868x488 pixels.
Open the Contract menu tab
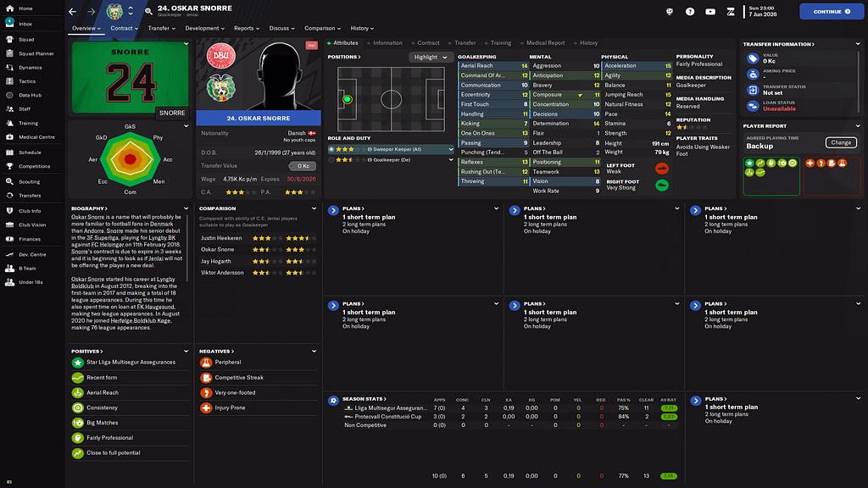coord(124,28)
